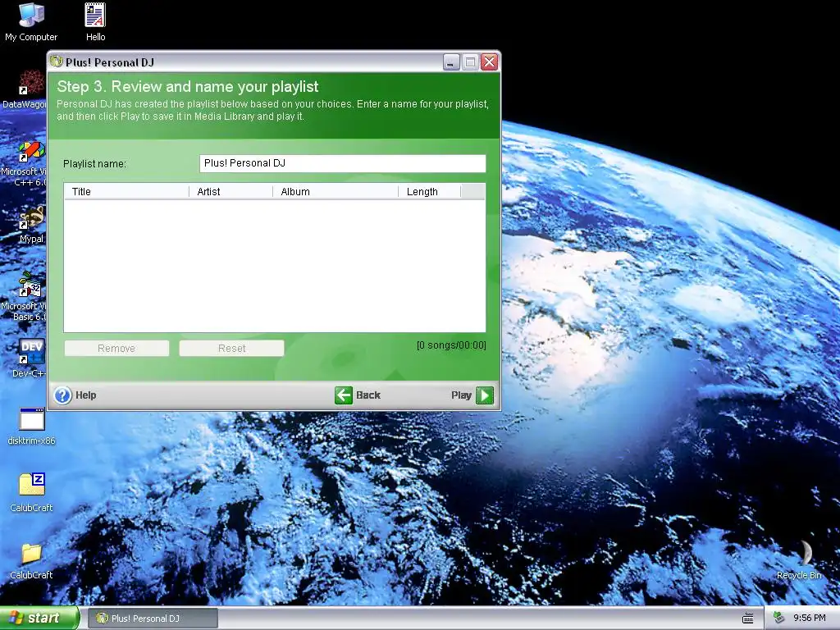The image size is (840, 630).
Task: Click the green Back arrow icon
Action: (344, 395)
